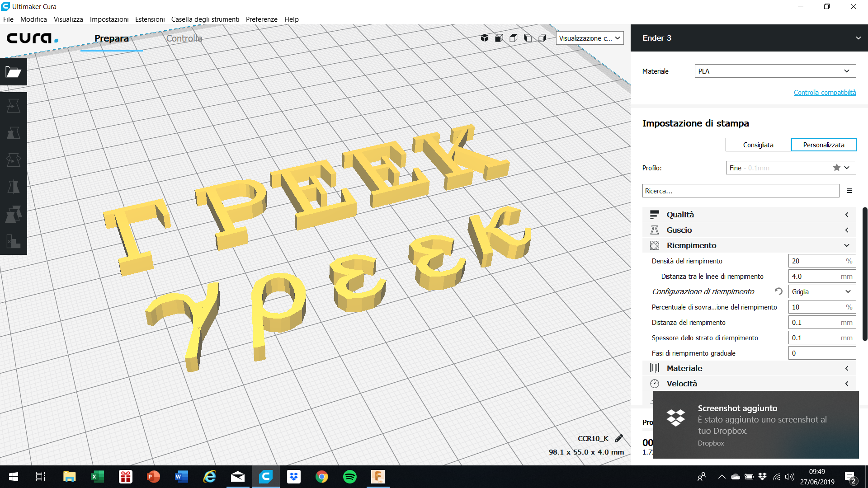The height and width of the screenshot is (488, 868).
Task: Switch to front view using the camera cube icon
Action: pyautogui.click(x=499, y=38)
